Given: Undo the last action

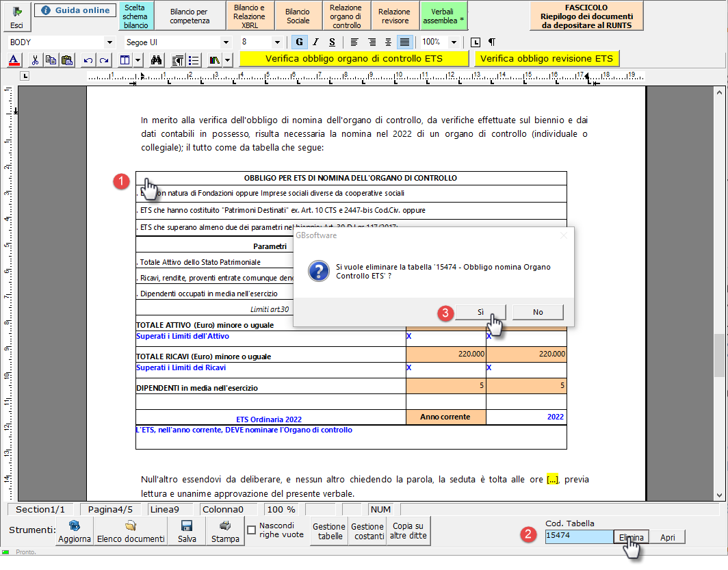Looking at the screenshot, I should (x=88, y=60).
